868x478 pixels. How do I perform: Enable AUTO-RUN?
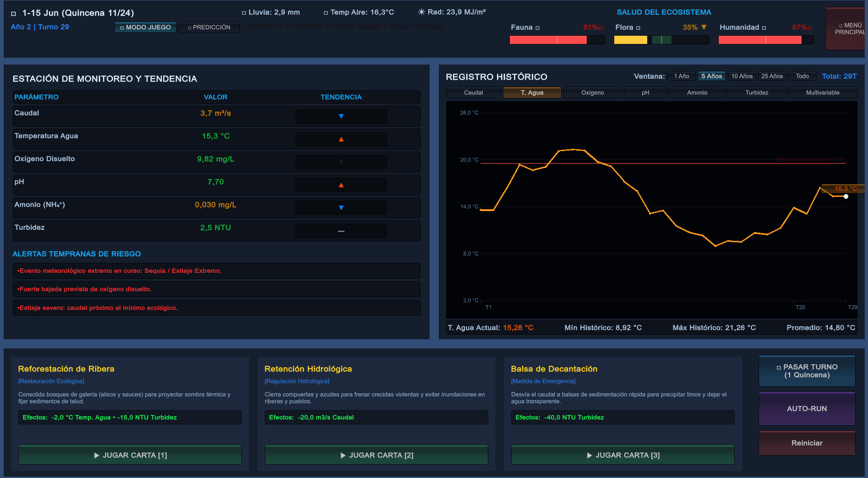807,408
